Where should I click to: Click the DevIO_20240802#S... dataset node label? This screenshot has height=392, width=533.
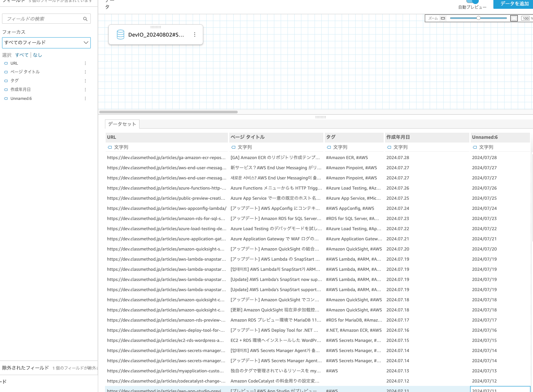pos(156,35)
